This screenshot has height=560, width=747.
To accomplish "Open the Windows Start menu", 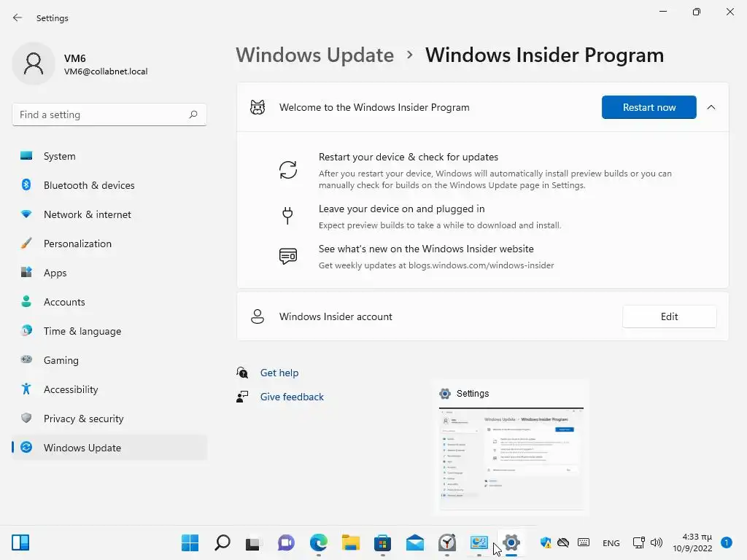I will pyautogui.click(x=190, y=542).
